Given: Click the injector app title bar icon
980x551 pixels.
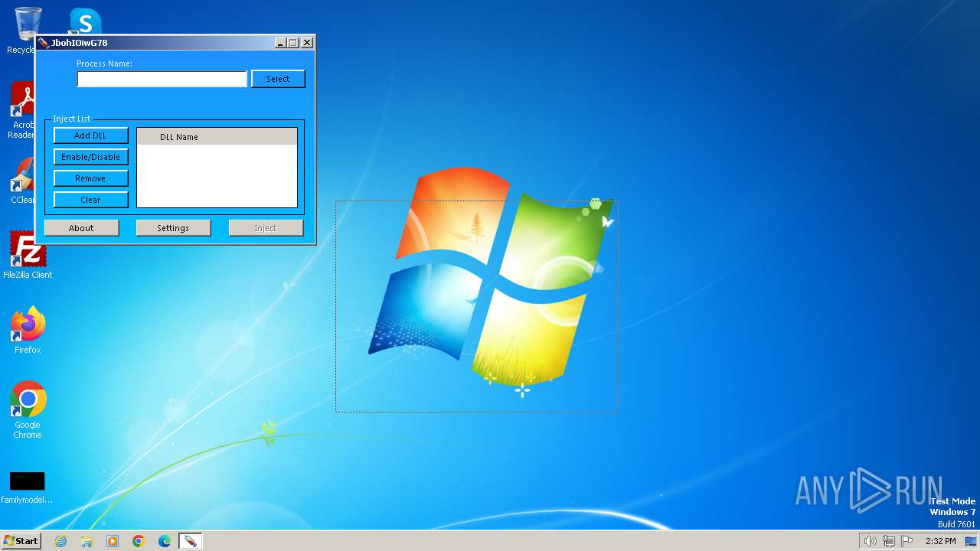Looking at the screenshot, I should 44,43.
